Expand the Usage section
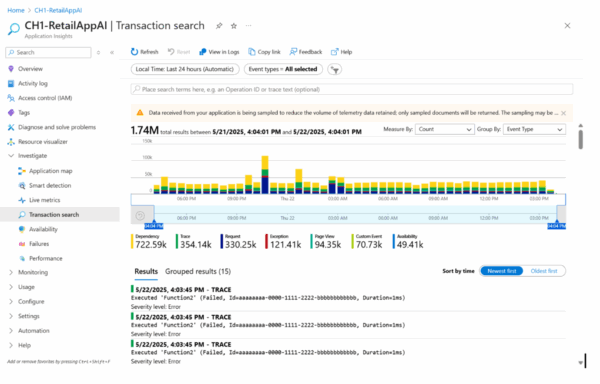 [11, 287]
